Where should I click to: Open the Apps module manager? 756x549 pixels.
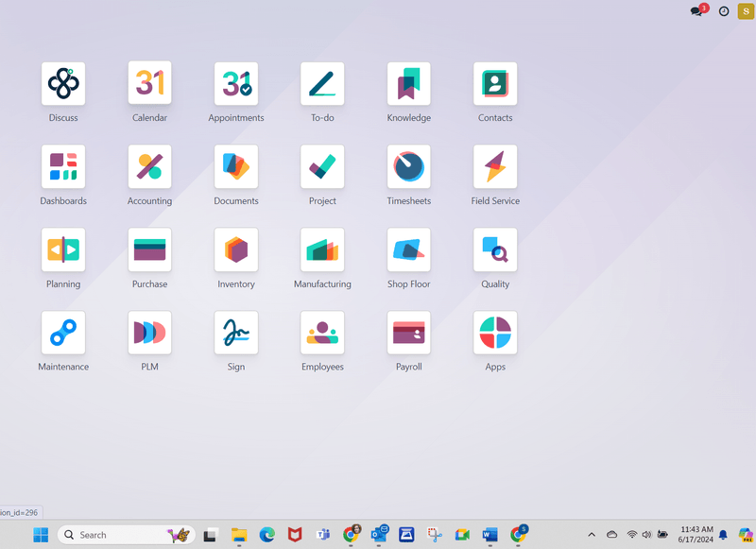(x=494, y=332)
